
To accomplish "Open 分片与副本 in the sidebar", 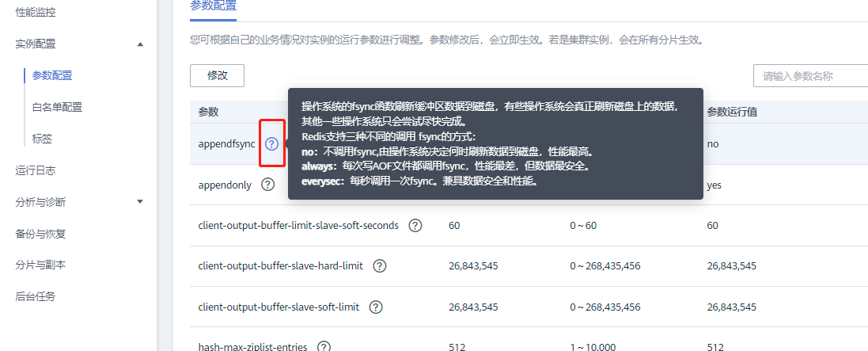I will pos(40,265).
